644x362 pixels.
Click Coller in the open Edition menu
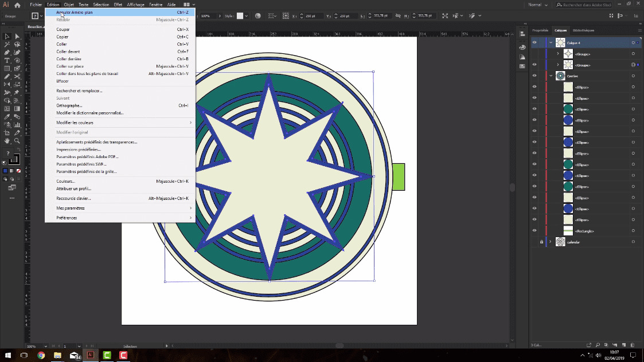pyautogui.click(x=61, y=44)
